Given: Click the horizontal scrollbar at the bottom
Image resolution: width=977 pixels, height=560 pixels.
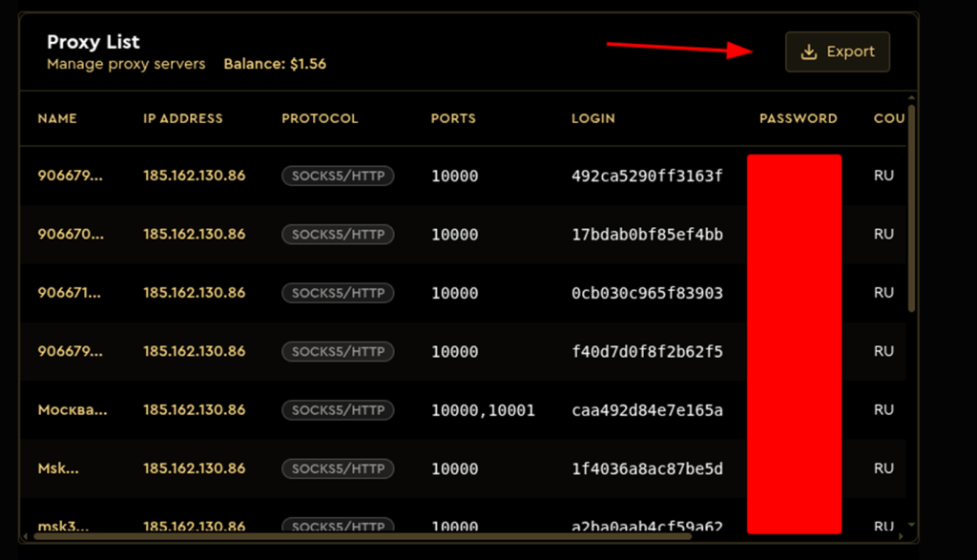Looking at the screenshot, I should 363,537.
